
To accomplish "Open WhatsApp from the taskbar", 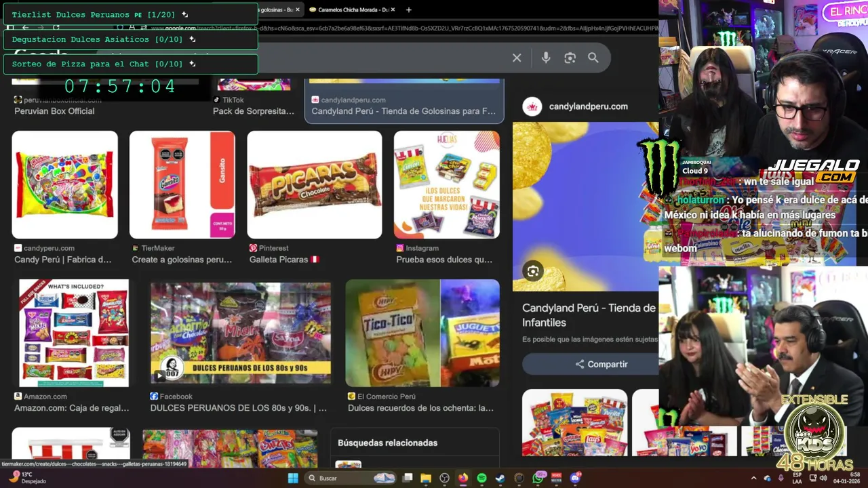I will click(538, 478).
